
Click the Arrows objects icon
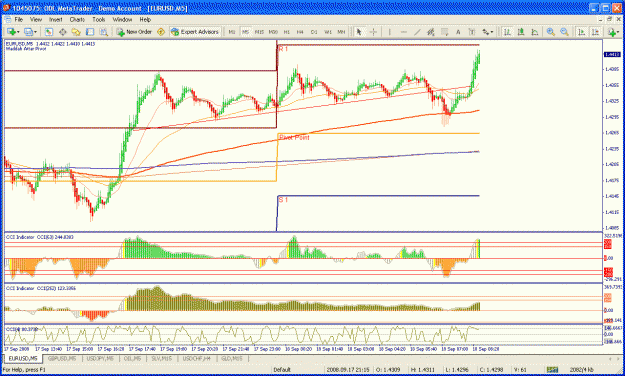pyautogui.click(x=485, y=32)
